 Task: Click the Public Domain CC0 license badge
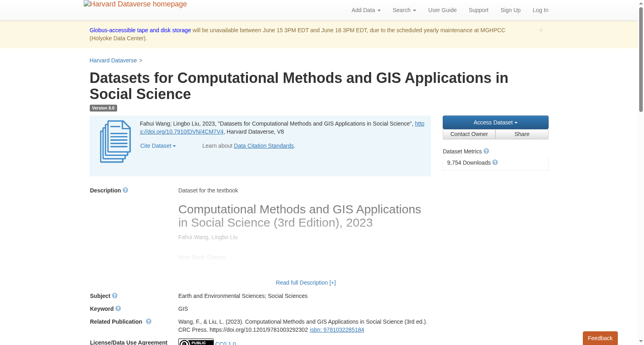click(x=196, y=342)
